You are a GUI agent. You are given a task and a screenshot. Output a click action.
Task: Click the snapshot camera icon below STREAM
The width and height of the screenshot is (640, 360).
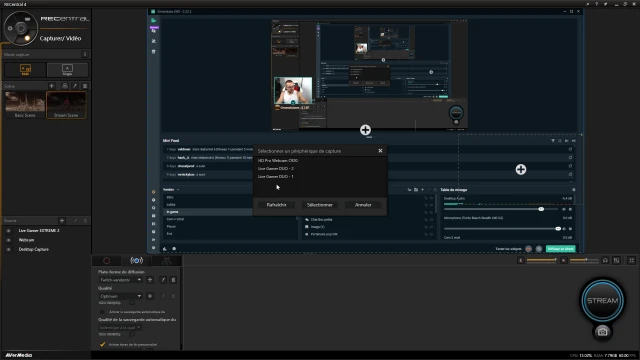pos(602,332)
